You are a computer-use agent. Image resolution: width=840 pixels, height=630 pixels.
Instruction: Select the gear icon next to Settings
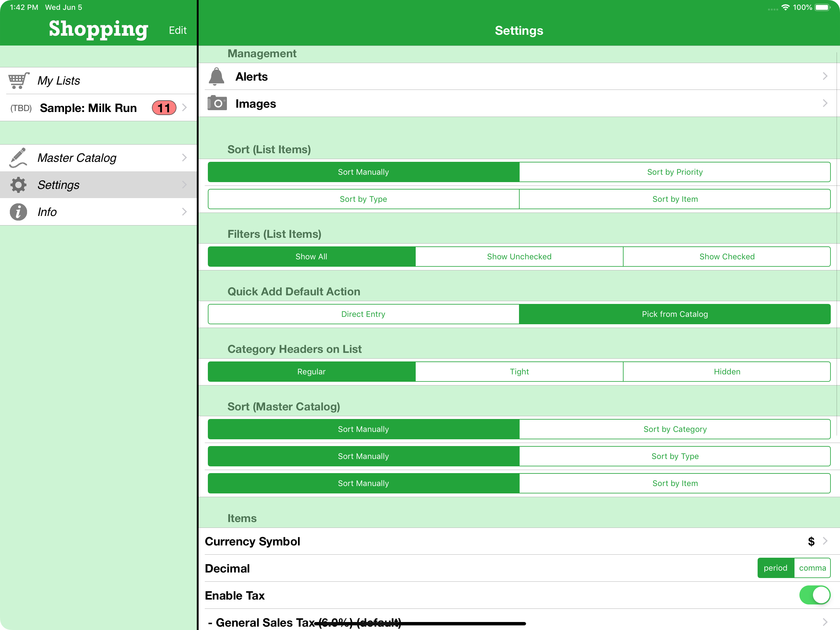(x=18, y=185)
